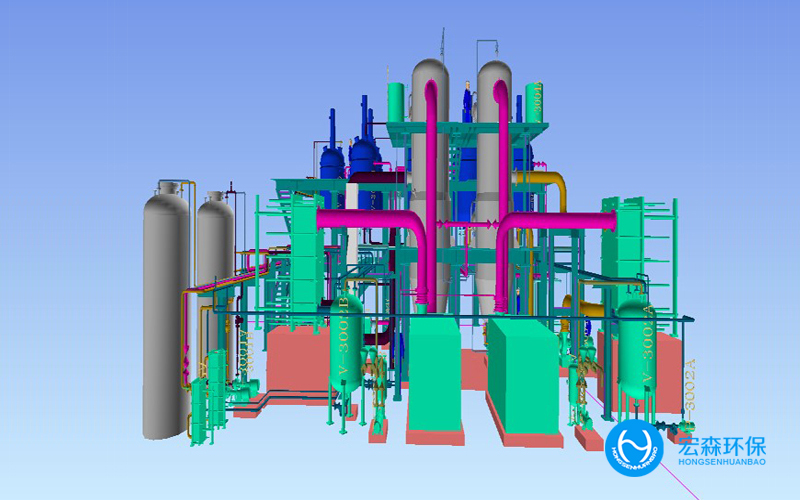Select the left tall gray central column
The image size is (800, 500).
(x=430, y=180)
